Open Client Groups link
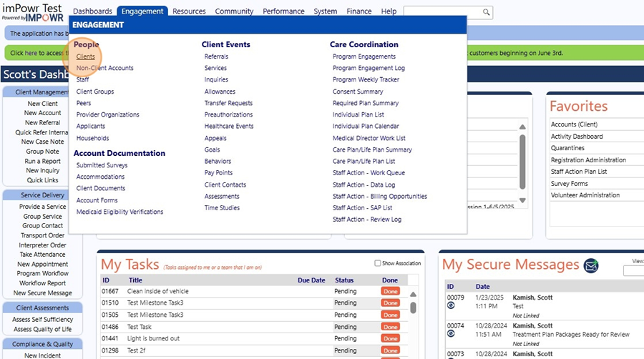 (x=95, y=92)
